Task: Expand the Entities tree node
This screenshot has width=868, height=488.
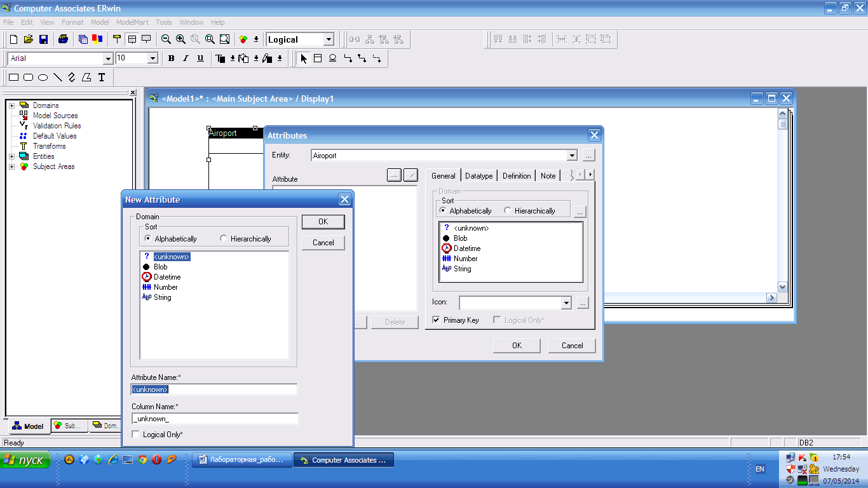Action: pyautogui.click(x=11, y=156)
